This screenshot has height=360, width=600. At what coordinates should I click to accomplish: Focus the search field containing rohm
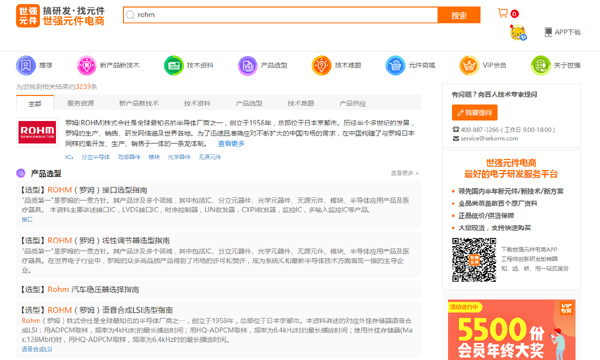tap(280, 15)
